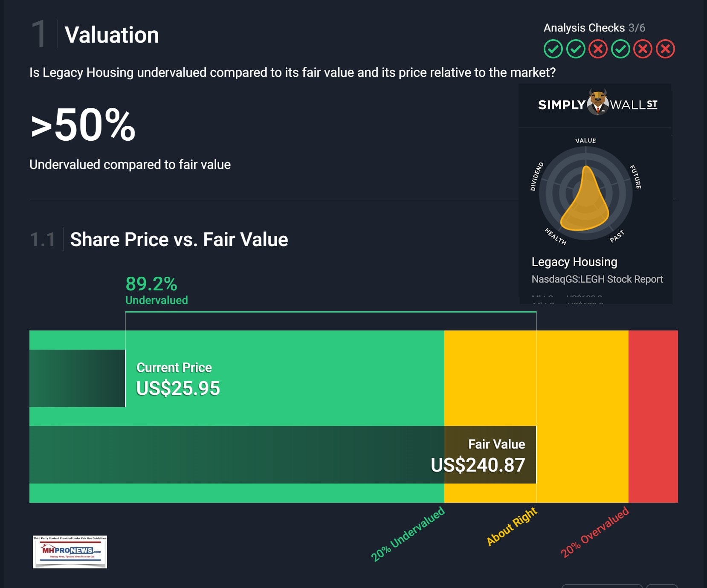This screenshot has width=707, height=588.
Task: Click the Analysis Checks 3/6 label
Action: 594,28
